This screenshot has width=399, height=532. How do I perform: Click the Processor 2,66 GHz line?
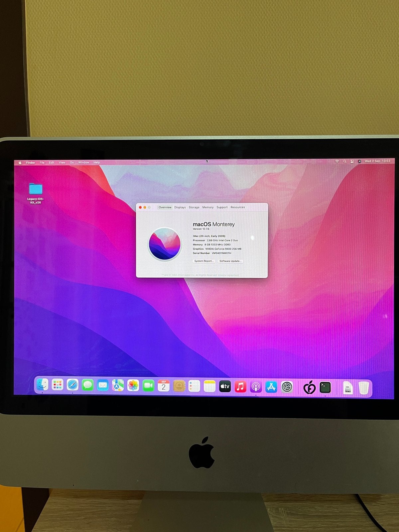pyautogui.click(x=215, y=240)
